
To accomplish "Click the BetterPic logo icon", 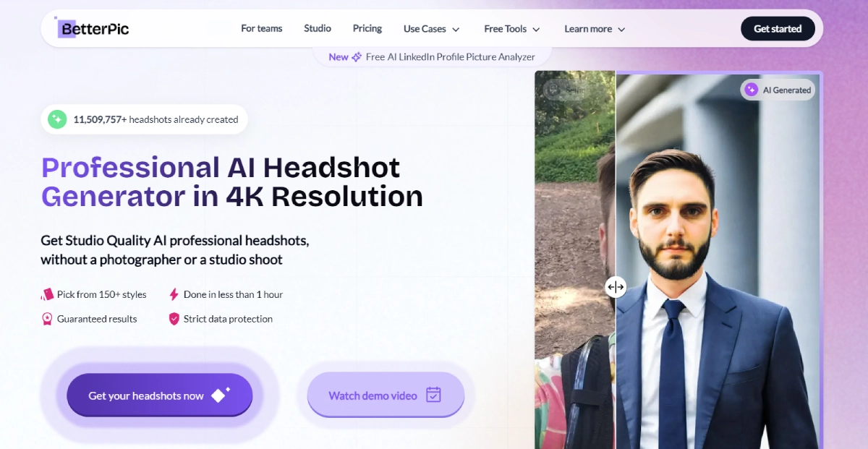I will click(x=67, y=29).
